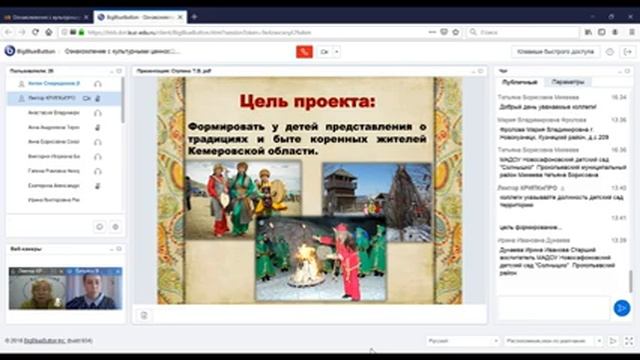Select the Public chat tab
Screen dimensions: 640x360
tap(520, 82)
